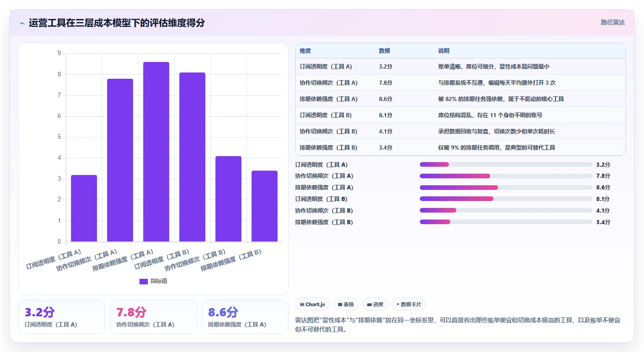The height and width of the screenshot is (352, 644).
Task: Select table row 订阅透明度（工具 B）
Action: (461, 115)
